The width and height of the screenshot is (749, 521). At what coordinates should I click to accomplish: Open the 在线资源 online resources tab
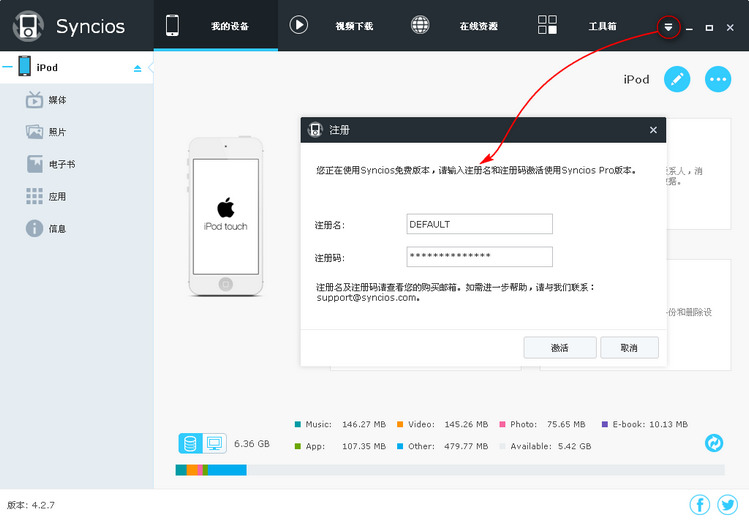tap(479, 26)
